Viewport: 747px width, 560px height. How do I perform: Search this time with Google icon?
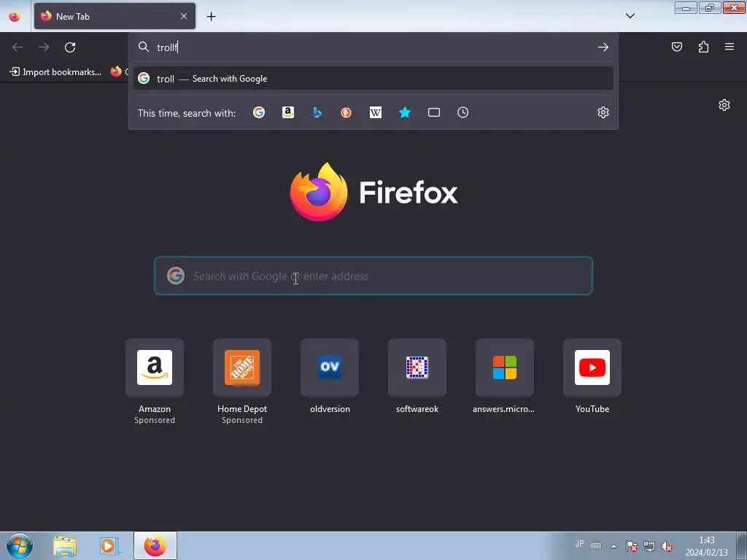(x=259, y=112)
